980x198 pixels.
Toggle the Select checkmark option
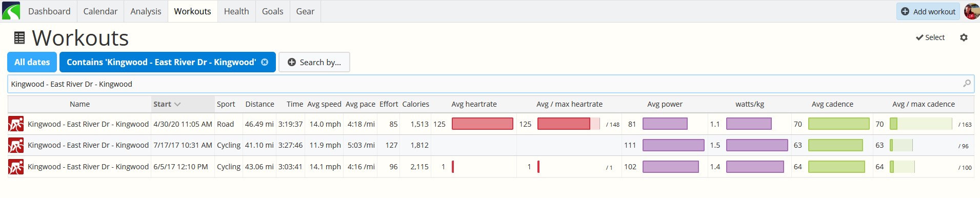[930, 37]
